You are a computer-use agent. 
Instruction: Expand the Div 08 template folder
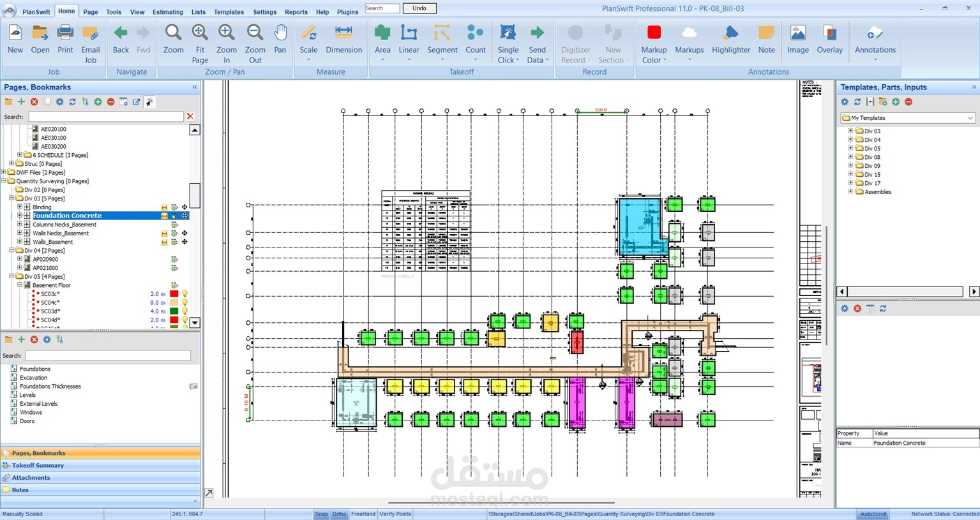850,157
